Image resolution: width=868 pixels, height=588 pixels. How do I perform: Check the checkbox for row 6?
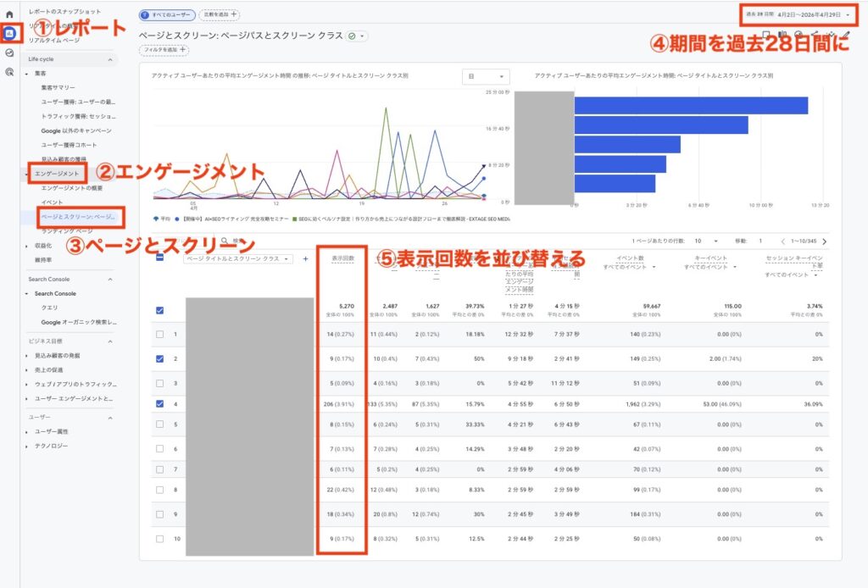click(x=159, y=448)
